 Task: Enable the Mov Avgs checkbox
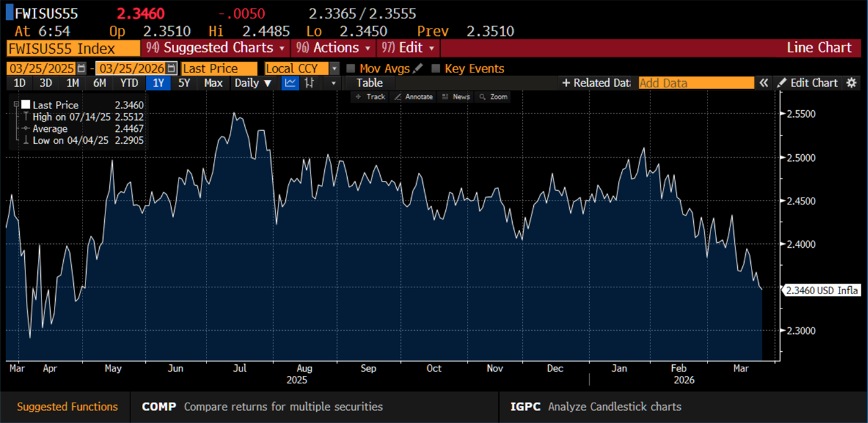(351, 68)
